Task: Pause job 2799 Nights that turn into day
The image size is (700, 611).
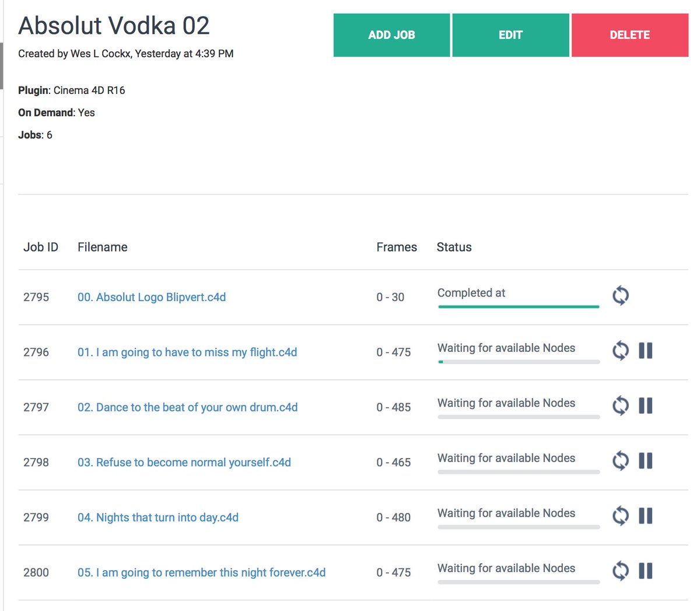Action: tap(646, 516)
